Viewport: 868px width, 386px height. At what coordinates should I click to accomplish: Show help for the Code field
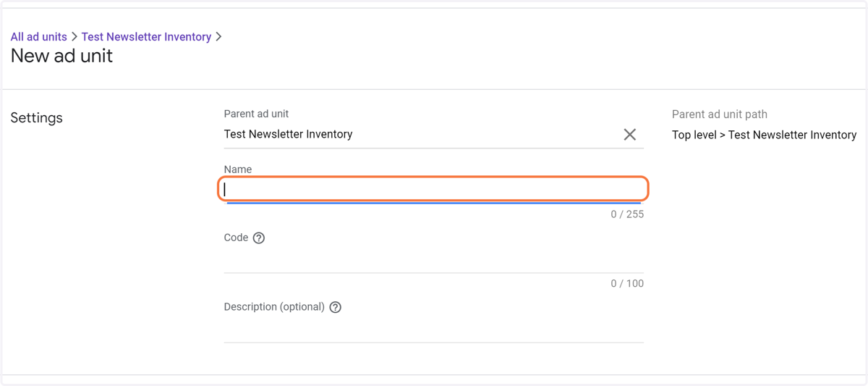259,238
